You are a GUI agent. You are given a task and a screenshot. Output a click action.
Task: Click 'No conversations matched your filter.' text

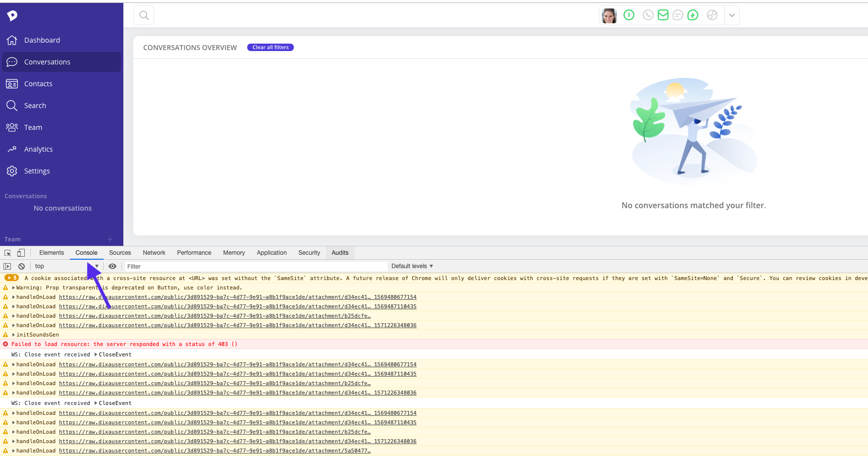coord(694,205)
